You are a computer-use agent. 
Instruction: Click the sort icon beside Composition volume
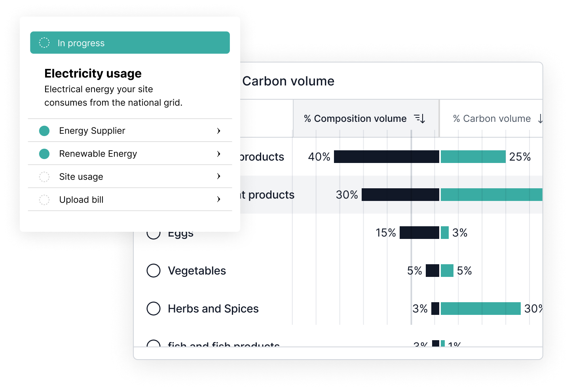pyautogui.click(x=419, y=118)
